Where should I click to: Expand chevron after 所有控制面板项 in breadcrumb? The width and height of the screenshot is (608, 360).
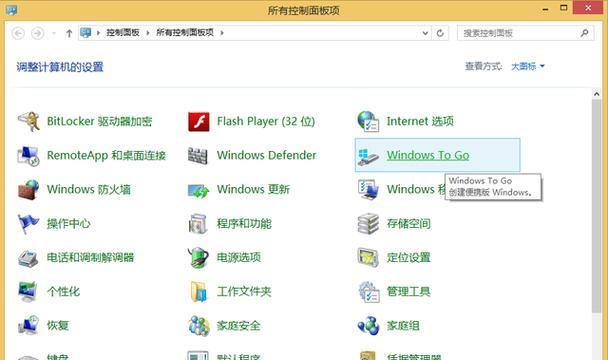pyautogui.click(x=222, y=33)
